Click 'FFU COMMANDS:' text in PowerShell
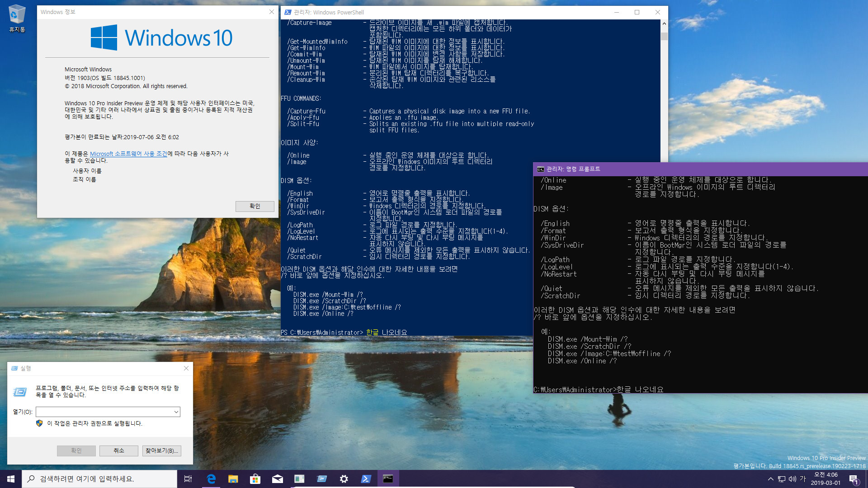 pyautogui.click(x=301, y=99)
